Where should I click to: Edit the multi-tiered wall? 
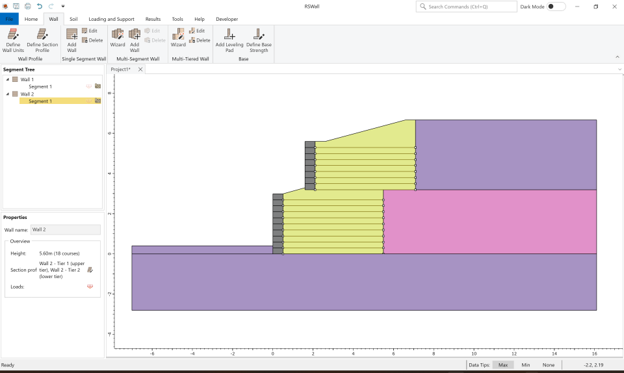click(x=197, y=31)
